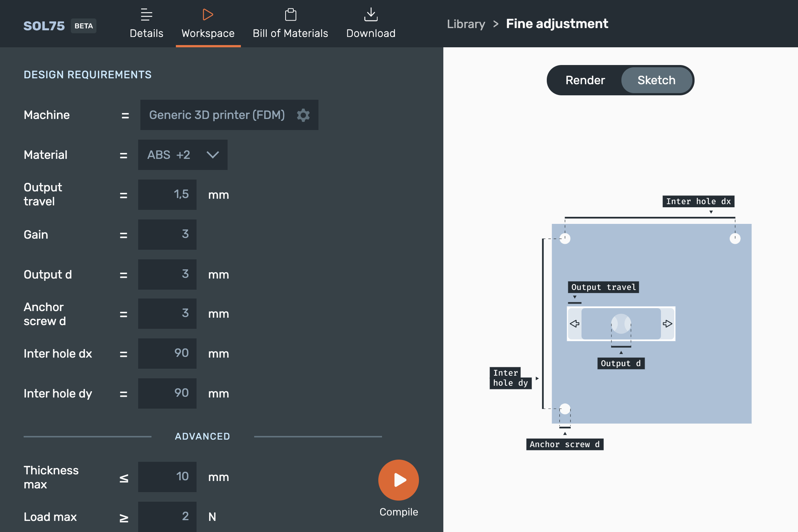Screen dimensions: 798x532
Task: Click the Bill of Materials clipboard icon
Action: [290, 14]
